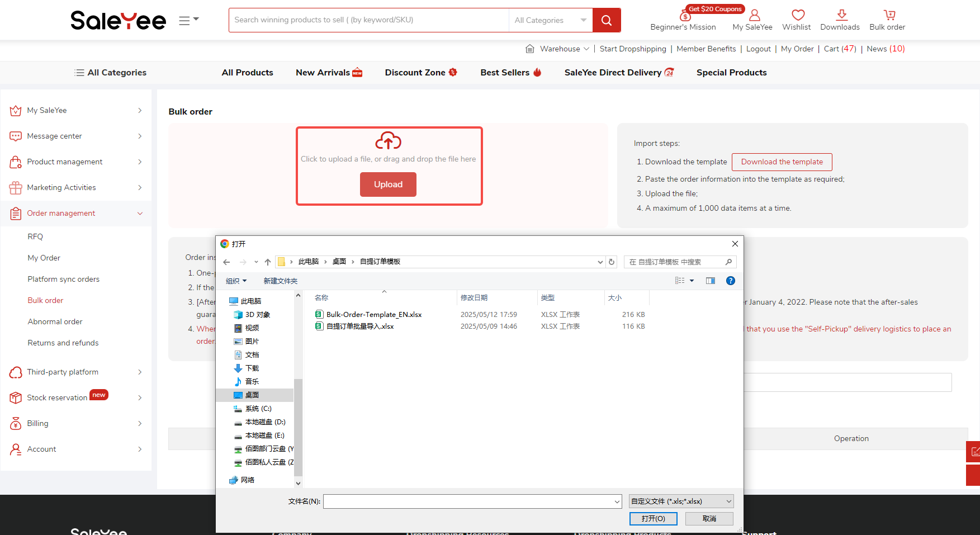
Task: Refresh the file dialog folder view
Action: pyautogui.click(x=612, y=262)
